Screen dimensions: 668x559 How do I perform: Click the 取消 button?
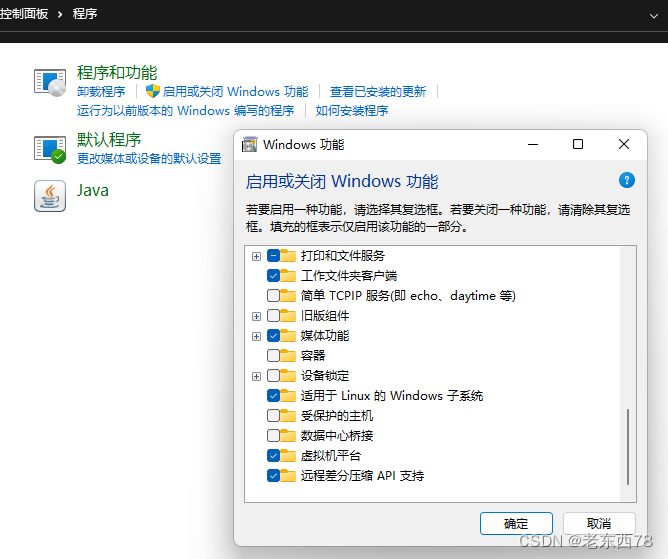click(599, 523)
